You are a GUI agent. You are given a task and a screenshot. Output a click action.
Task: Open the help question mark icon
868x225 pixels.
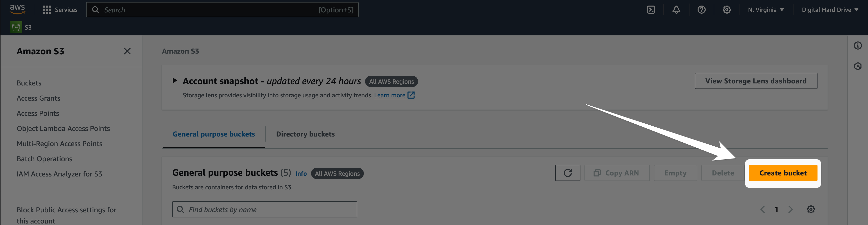click(x=701, y=10)
